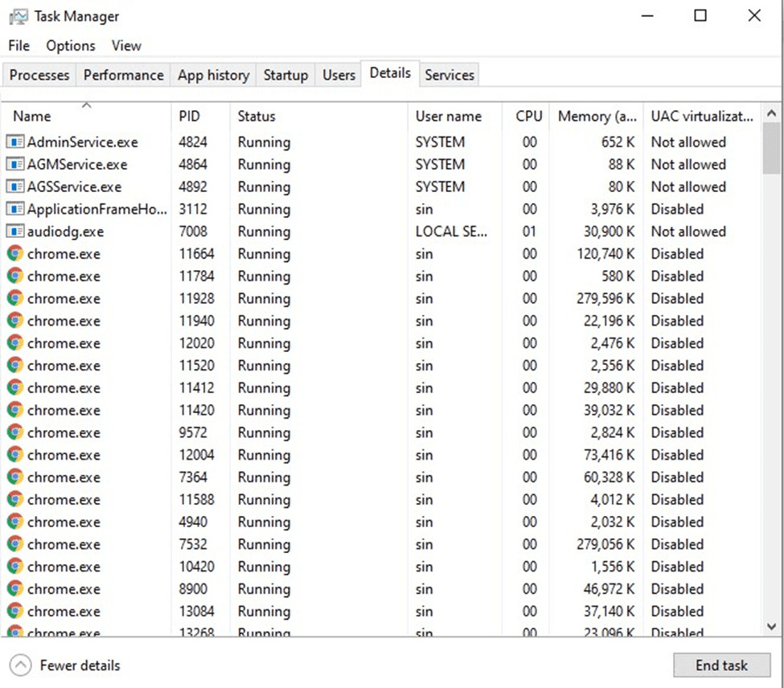Viewport: 784px width, 688px height.
Task: Click Chrome icon for PID 7532
Action: coord(15,543)
